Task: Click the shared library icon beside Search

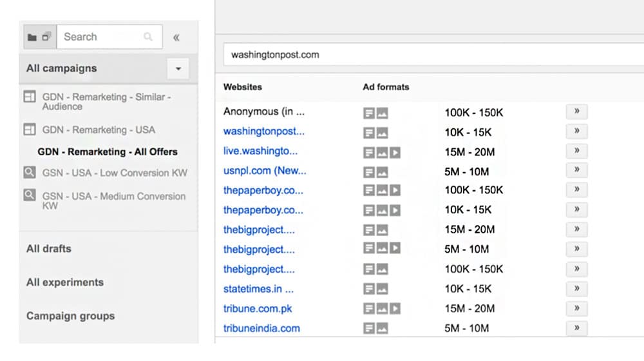Action: (x=46, y=37)
